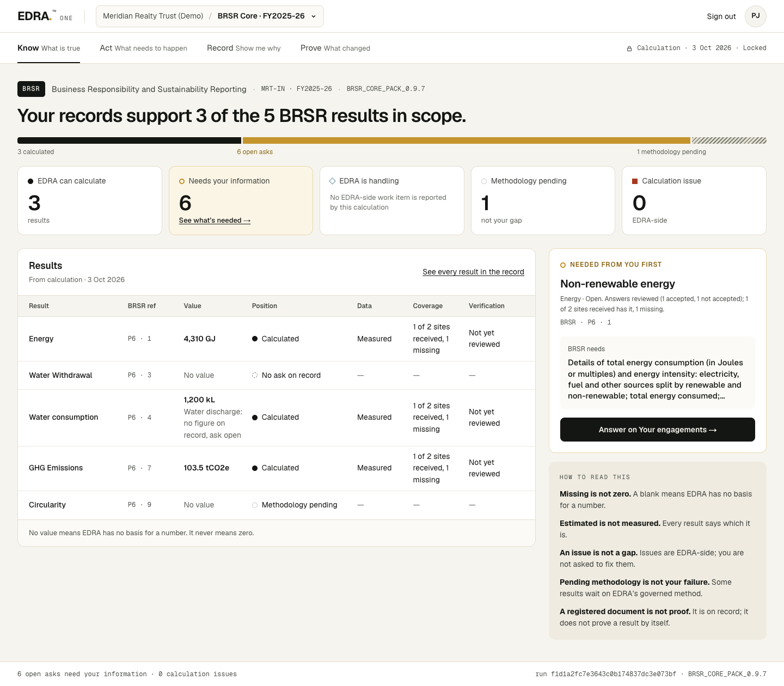Click the 1,200 kL water consumption value
The image size is (784, 686).
199,400
